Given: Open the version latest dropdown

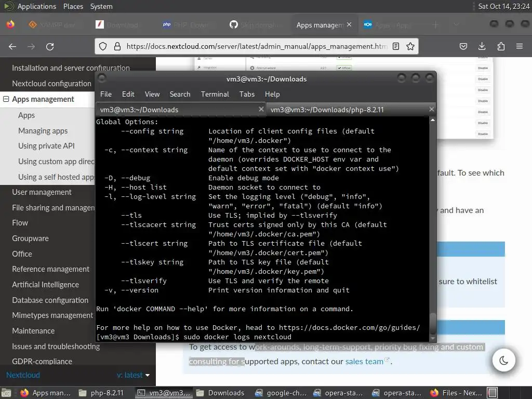Looking at the screenshot, I should [134, 375].
